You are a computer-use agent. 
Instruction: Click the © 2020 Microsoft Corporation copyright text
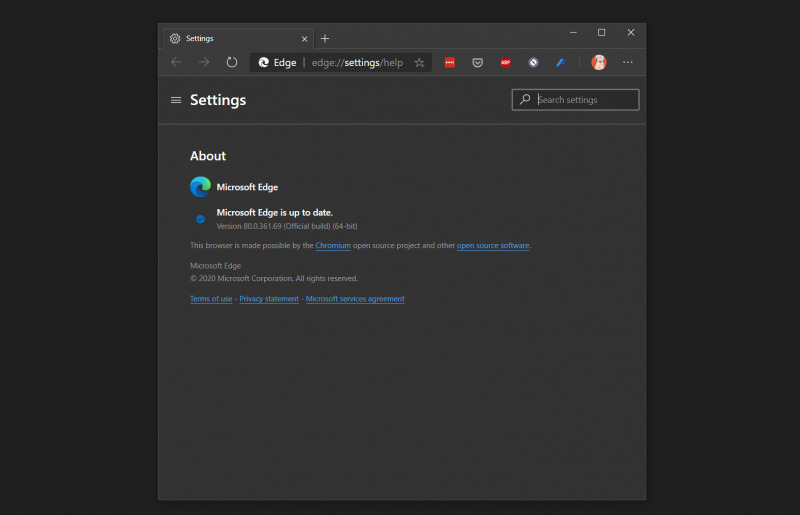pyautogui.click(x=274, y=278)
